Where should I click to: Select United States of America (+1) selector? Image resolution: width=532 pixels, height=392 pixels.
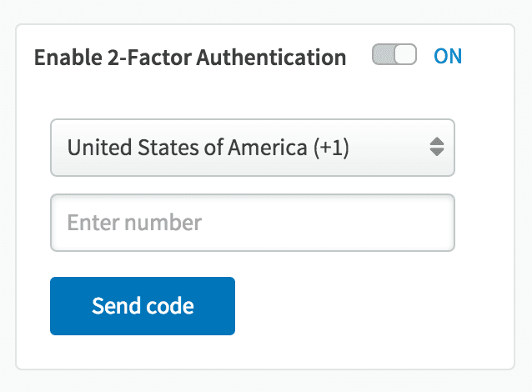point(208,148)
